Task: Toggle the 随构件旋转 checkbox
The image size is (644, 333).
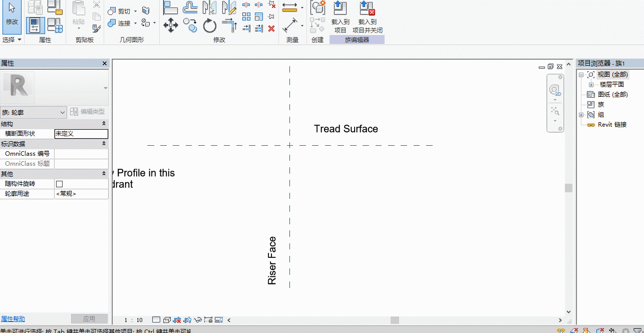Action: click(59, 184)
